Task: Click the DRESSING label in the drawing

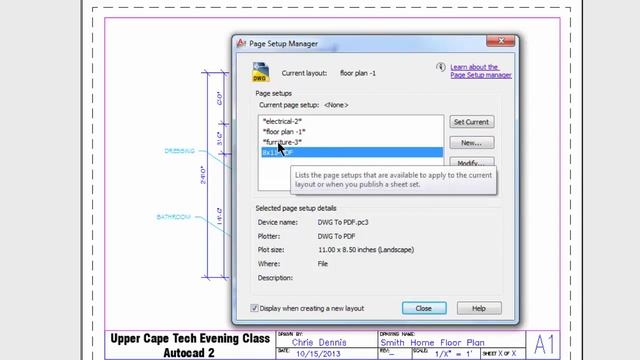Action: (180, 151)
